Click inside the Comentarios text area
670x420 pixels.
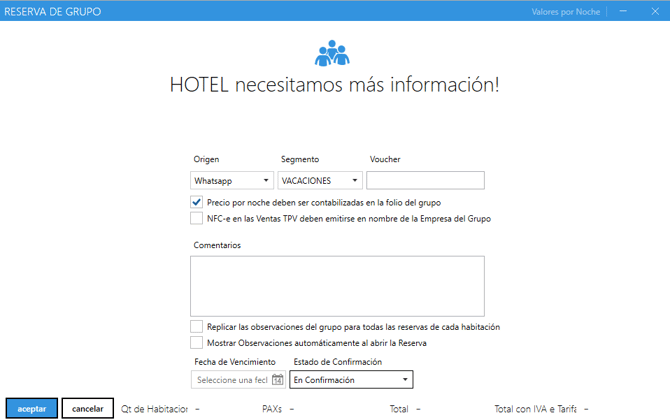[337, 286]
